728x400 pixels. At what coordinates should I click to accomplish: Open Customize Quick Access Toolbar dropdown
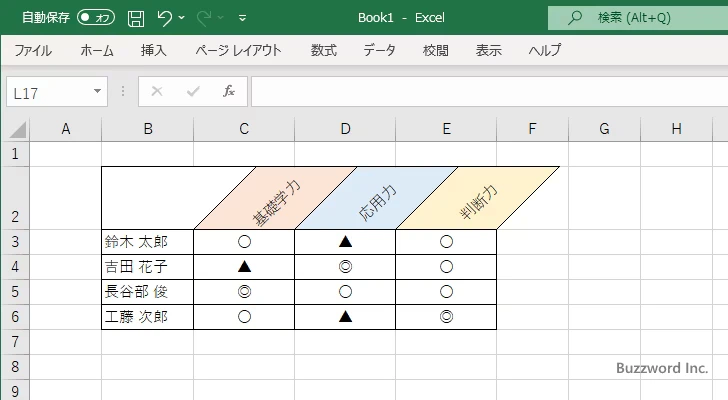pos(242,18)
